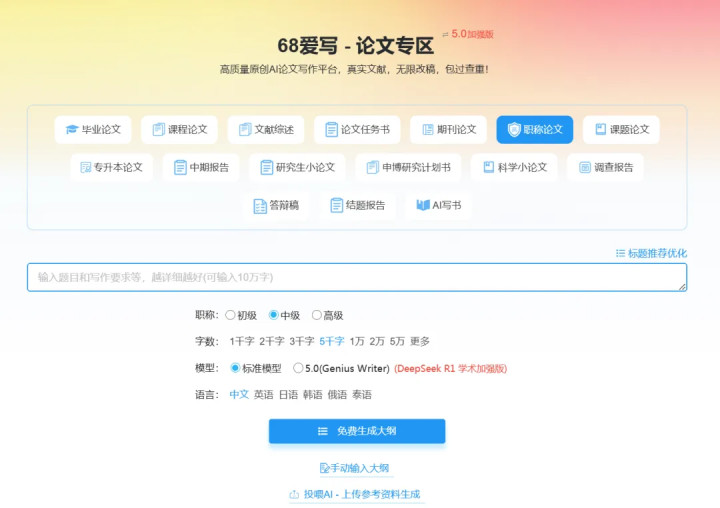Select 英语 as the language
This screenshot has width=720, height=508.
point(264,395)
